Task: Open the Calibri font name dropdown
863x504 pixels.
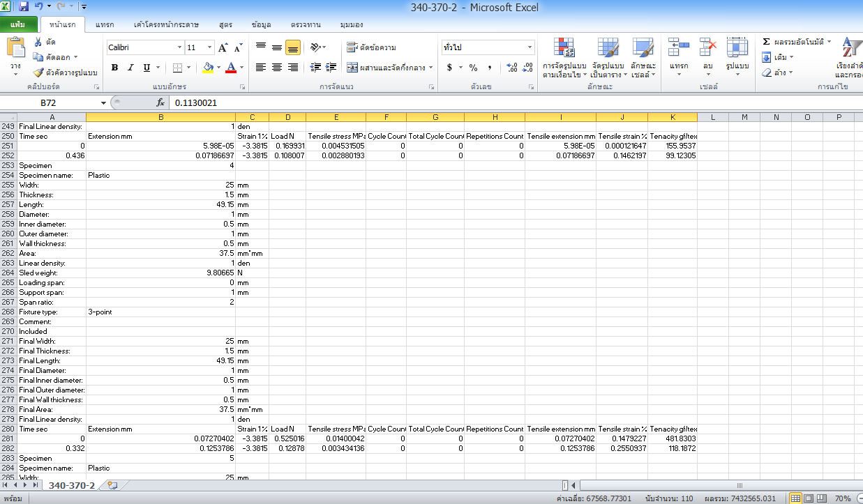Action: point(179,47)
